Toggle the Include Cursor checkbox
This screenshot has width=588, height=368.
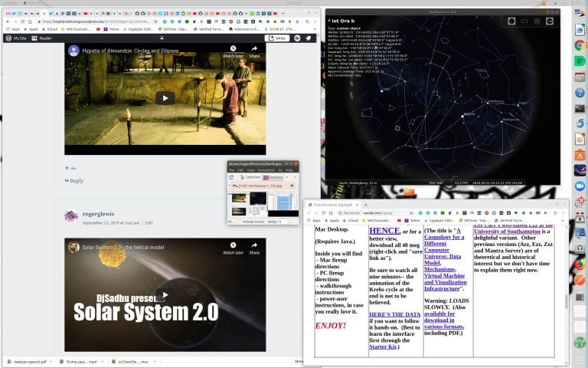point(240,222)
